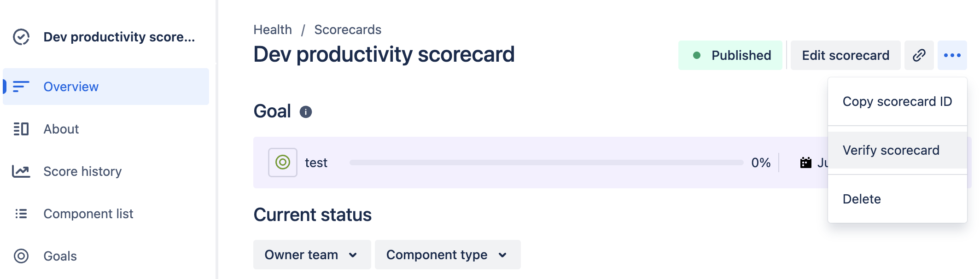Choose Verify scorecard from the menu
The height and width of the screenshot is (279, 980).
(x=891, y=150)
